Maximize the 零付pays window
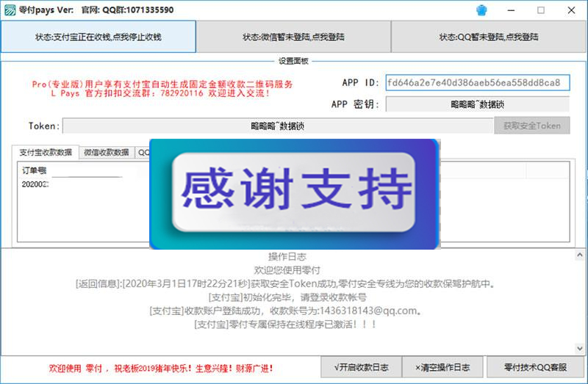Viewport: 588px width, 384px height. (x=541, y=10)
